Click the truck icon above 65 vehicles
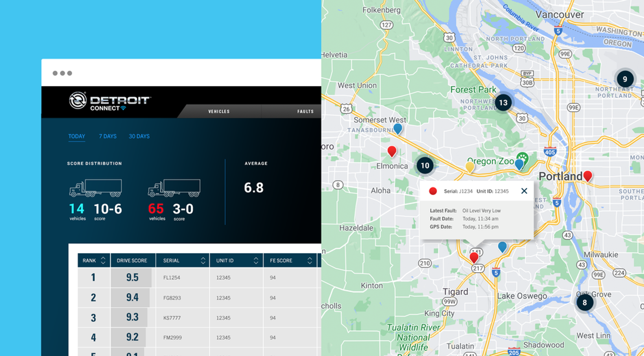 tap(174, 188)
